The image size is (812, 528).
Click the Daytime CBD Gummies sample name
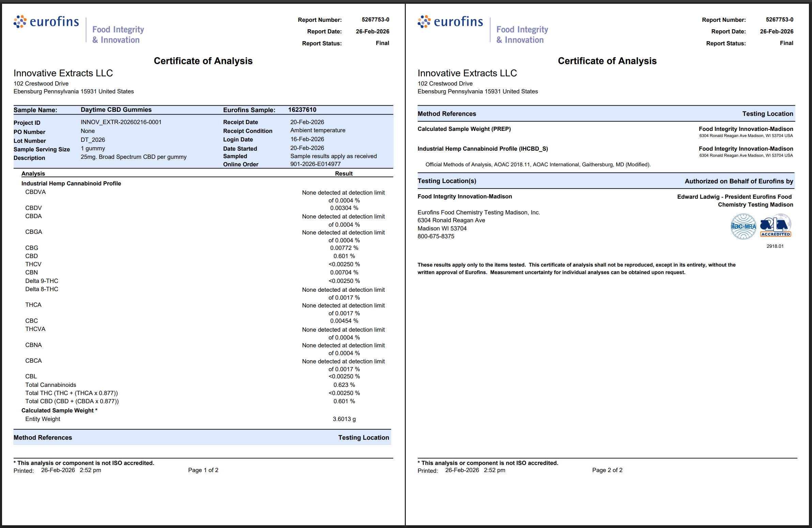(x=116, y=109)
